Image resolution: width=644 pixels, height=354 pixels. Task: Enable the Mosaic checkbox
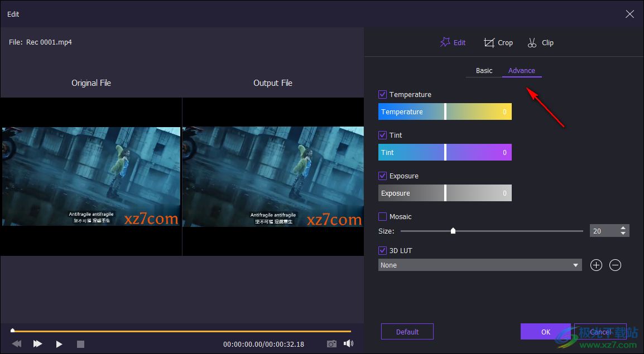click(x=382, y=216)
